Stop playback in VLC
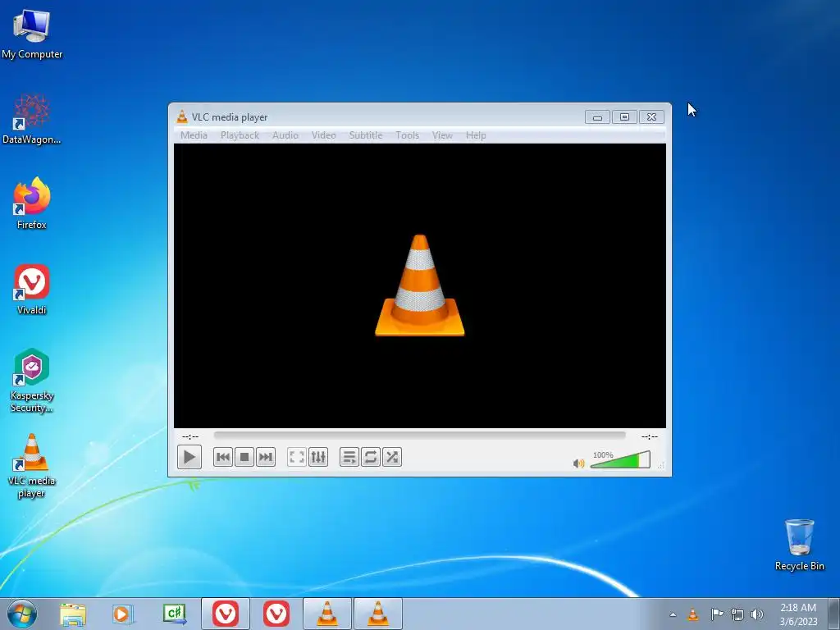Viewport: 840px width, 630px height. (x=244, y=457)
